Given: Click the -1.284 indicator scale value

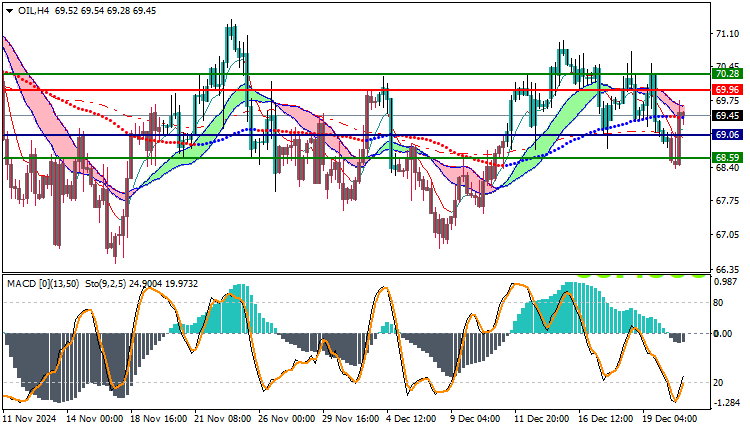Looking at the screenshot, I should click(x=727, y=403).
